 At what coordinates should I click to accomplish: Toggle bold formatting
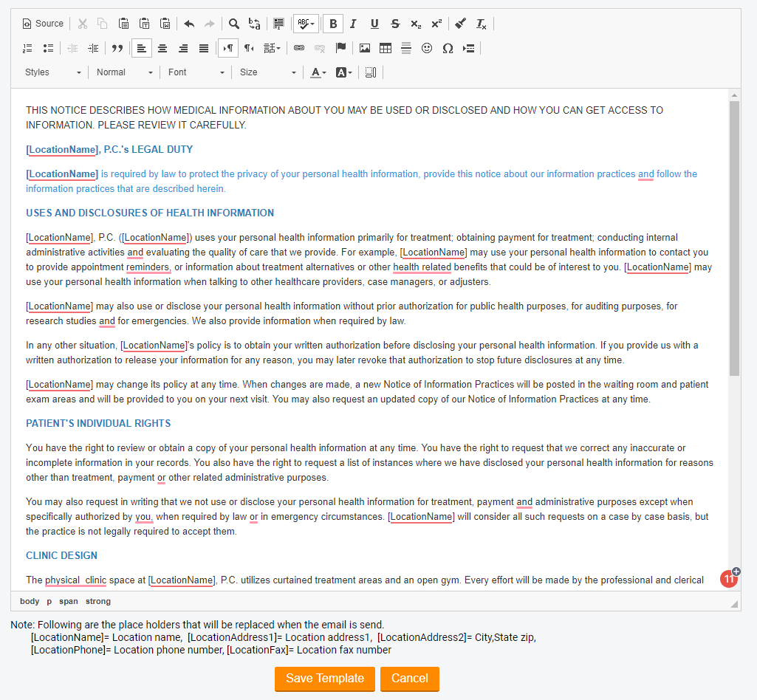point(333,24)
